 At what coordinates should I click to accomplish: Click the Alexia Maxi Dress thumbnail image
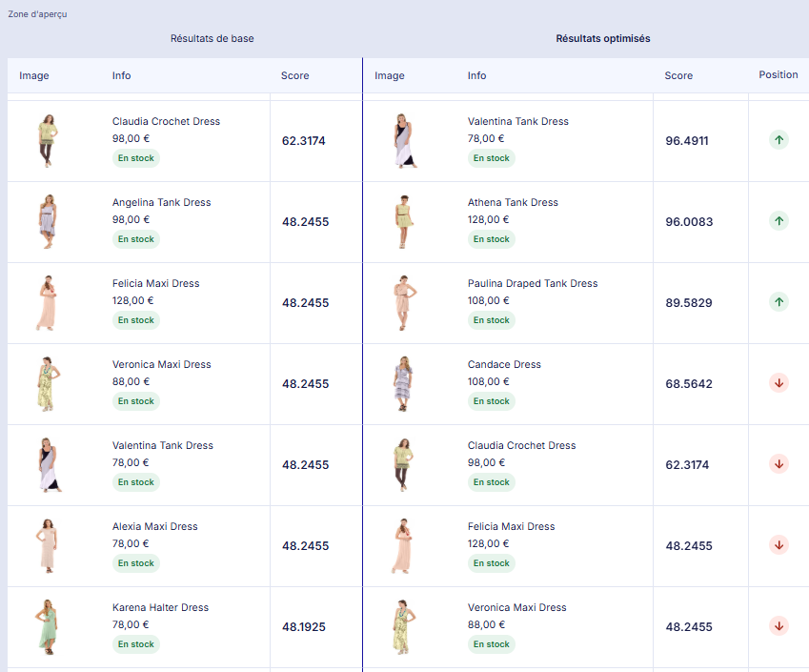[46, 545]
